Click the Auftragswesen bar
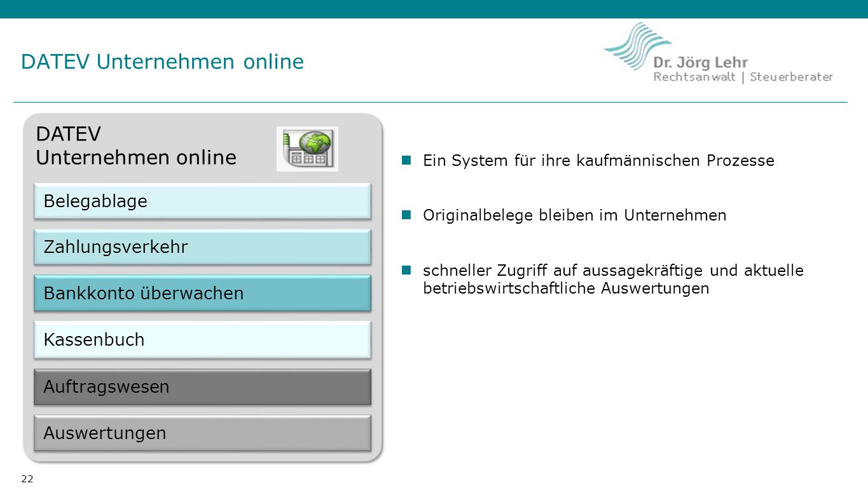This screenshot has width=868, height=488. point(202,386)
